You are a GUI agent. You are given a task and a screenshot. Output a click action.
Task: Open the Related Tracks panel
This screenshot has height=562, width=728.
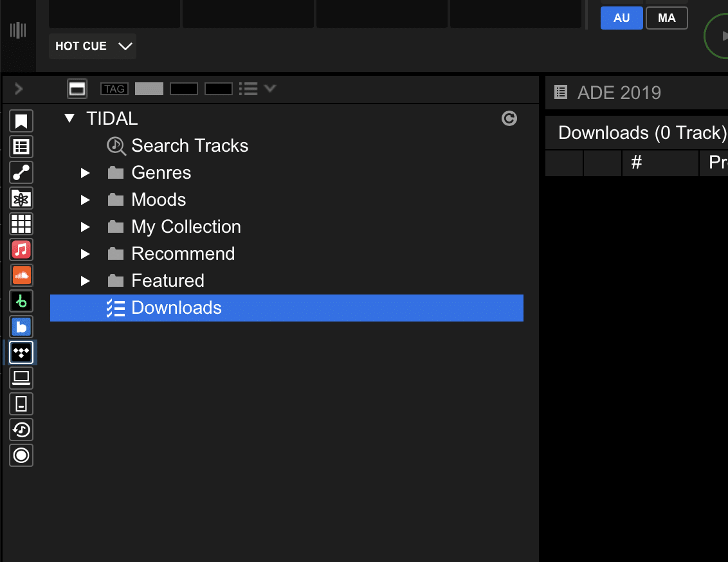tap(21, 172)
